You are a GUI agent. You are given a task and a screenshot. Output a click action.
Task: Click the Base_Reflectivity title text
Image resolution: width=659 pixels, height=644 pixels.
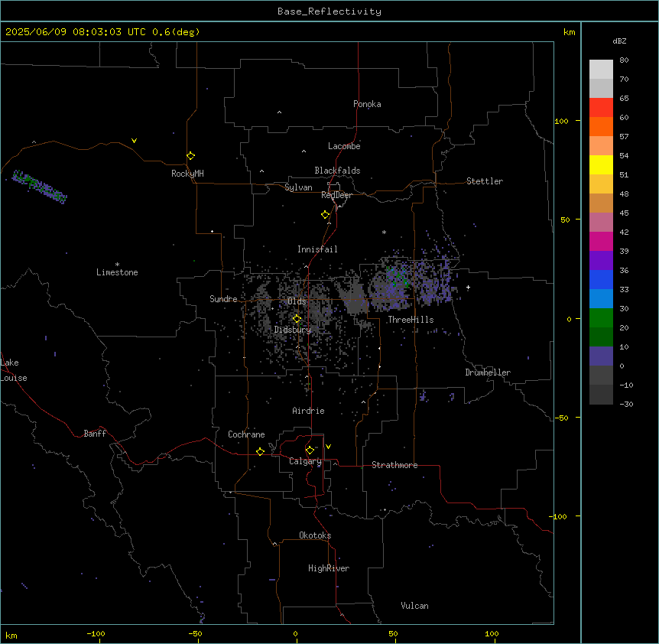(x=329, y=11)
